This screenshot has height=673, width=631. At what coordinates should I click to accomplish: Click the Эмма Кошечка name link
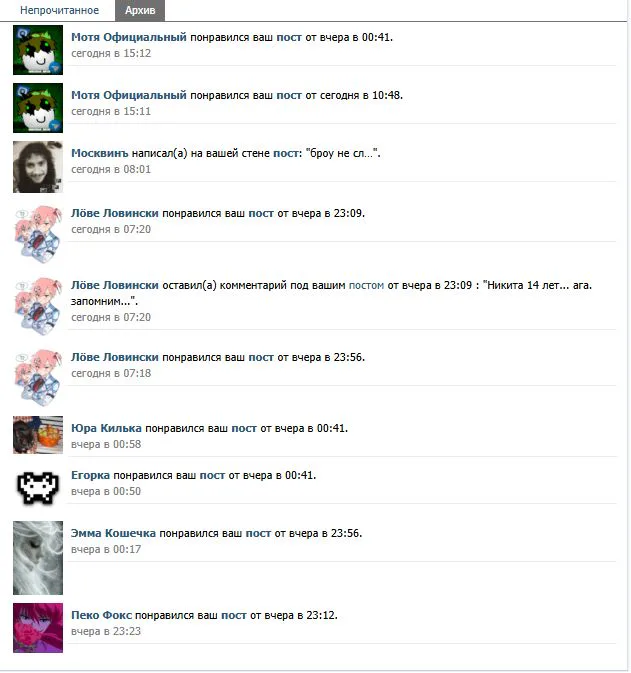[113, 534]
